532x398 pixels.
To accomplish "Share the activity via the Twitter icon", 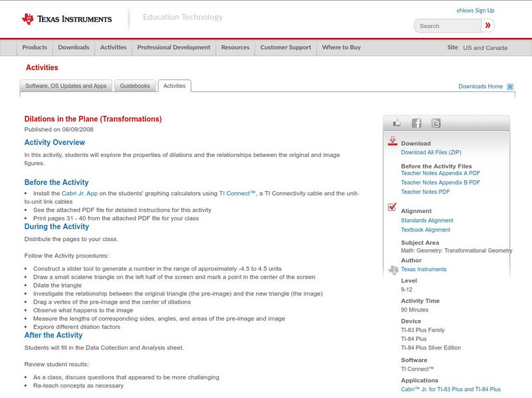I will tap(436, 123).
